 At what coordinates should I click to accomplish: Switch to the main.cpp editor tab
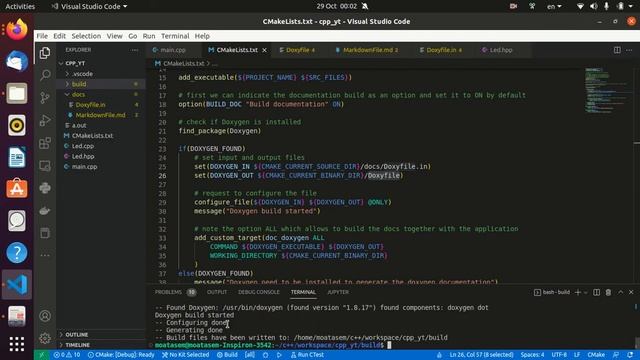pyautogui.click(x=174, y=50)
